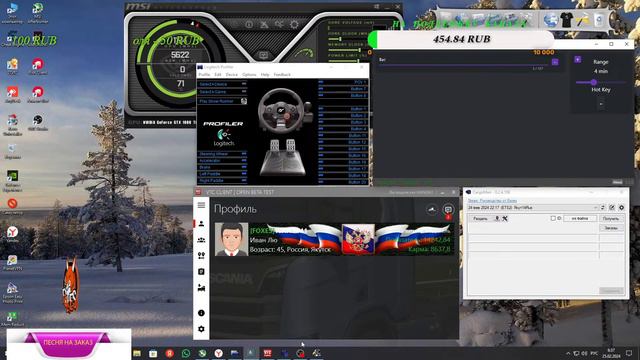Click the ПЕСНЯ НА ЗАКАЗ banner
The width and height of the screenshot is (640, 360).
(x=67, y=343)
